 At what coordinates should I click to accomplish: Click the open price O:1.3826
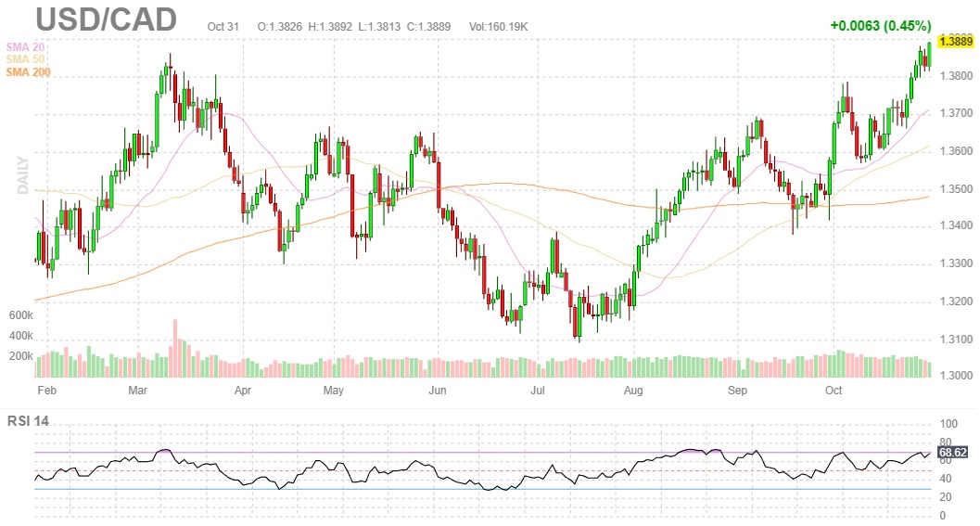(x=279, y=27)
